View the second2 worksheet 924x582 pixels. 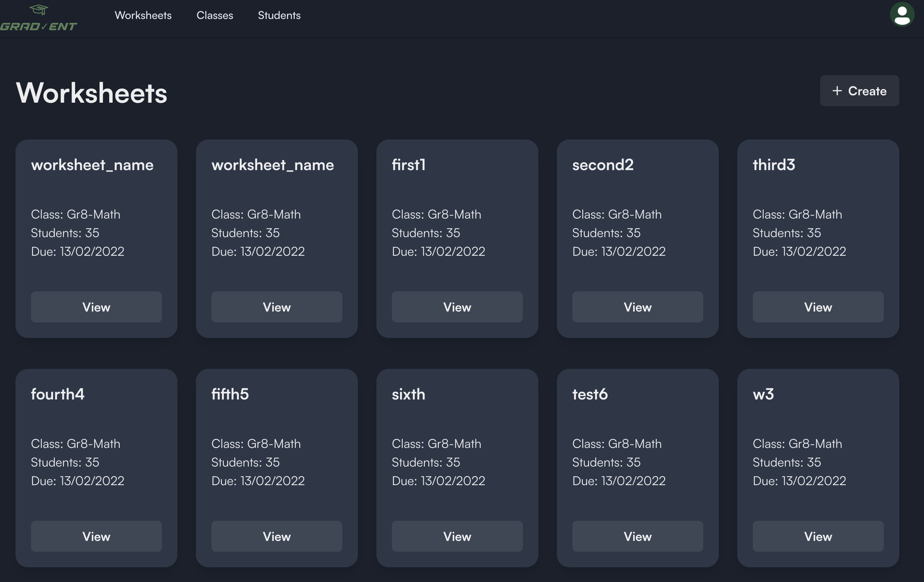click(x=637, y=307)
